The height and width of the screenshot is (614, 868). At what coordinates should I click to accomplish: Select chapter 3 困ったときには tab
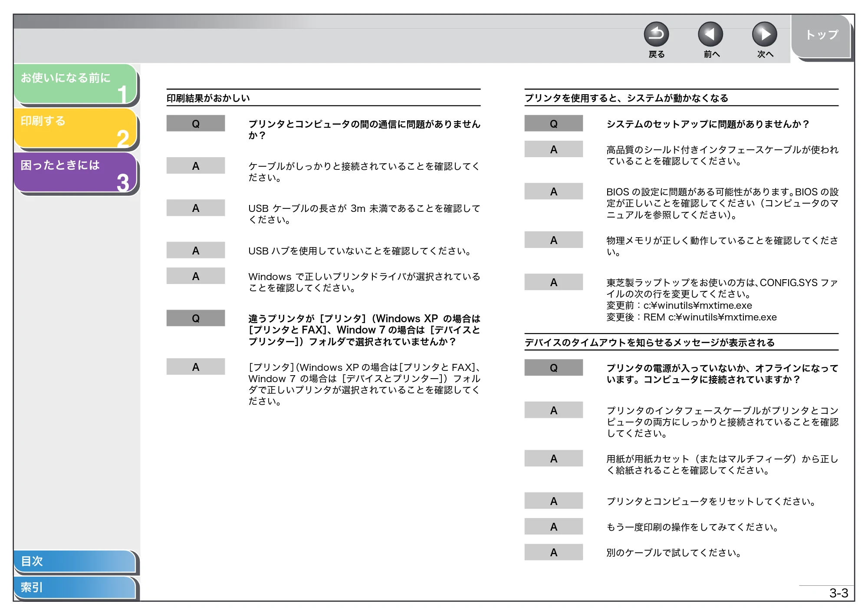[76, 172]
